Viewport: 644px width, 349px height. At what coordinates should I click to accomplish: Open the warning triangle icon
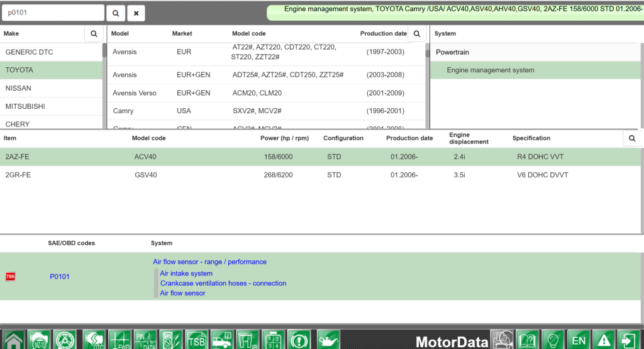click(604, 340)
